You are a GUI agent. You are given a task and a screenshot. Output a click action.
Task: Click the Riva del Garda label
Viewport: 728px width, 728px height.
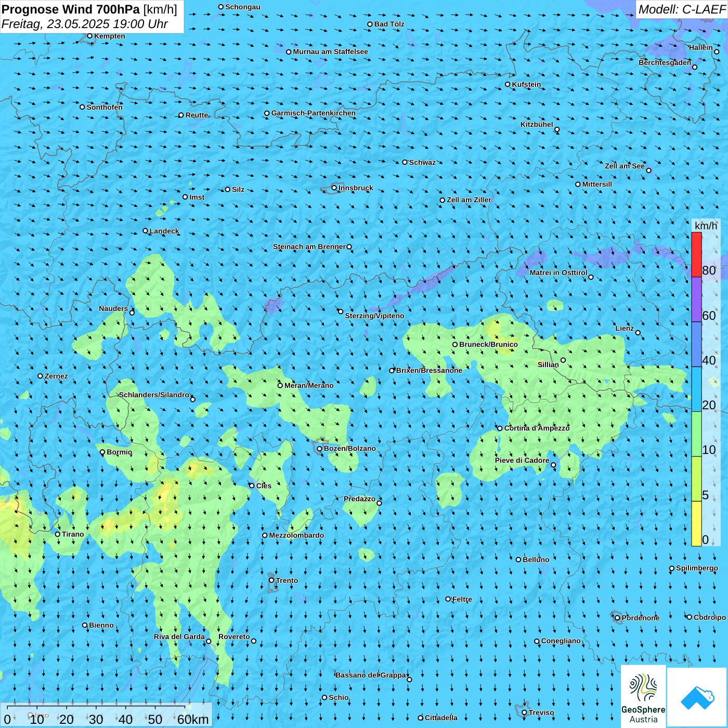179,636
